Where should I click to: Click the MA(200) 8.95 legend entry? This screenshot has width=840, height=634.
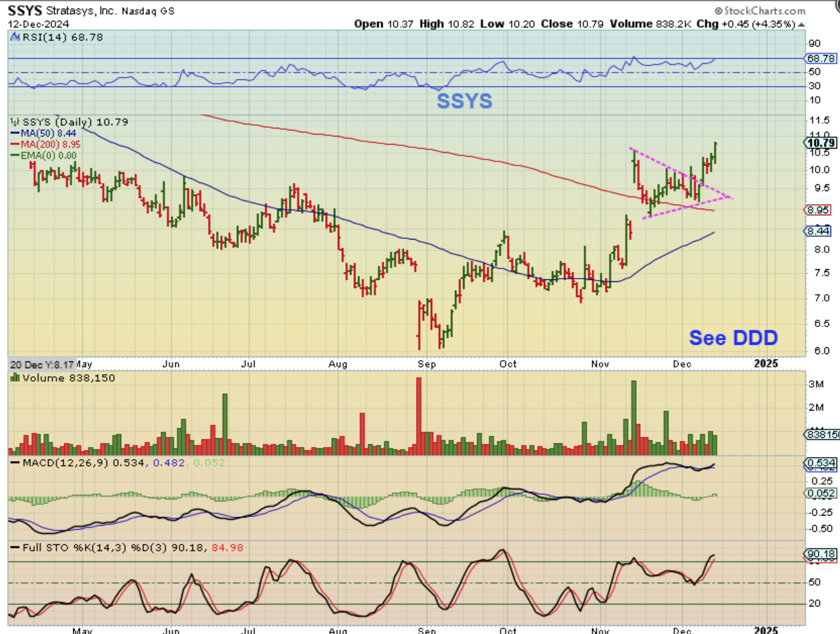point(46,144)
